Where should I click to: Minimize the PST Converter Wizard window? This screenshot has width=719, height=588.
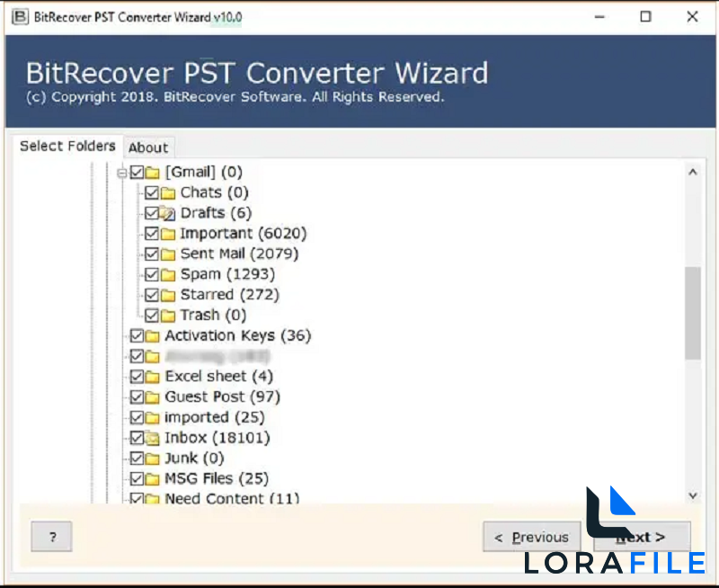[x=599, y=17]
